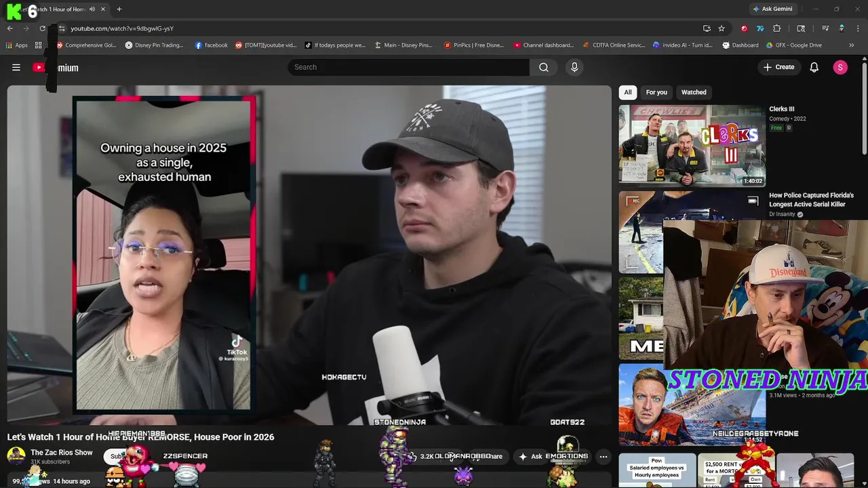This screenshot has height=488, width=868.
Task: Open the Apps shortcut
Action: coord(17,45)
